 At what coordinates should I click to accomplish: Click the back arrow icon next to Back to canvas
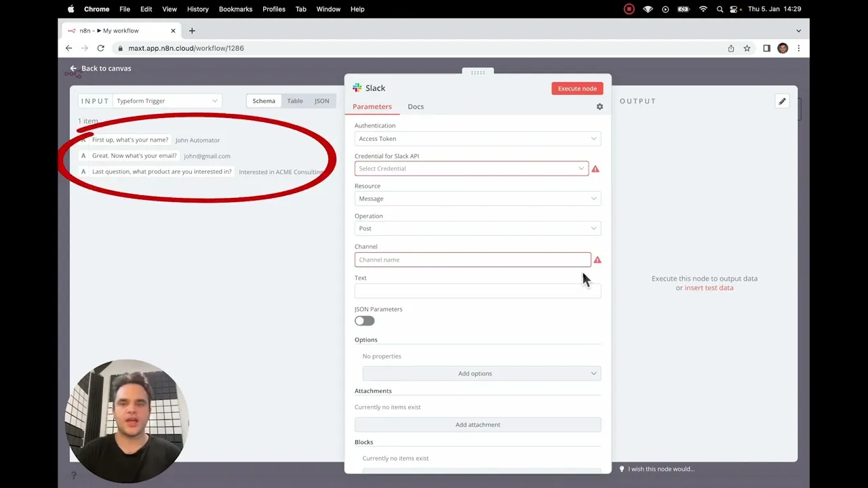pos(73,68)
